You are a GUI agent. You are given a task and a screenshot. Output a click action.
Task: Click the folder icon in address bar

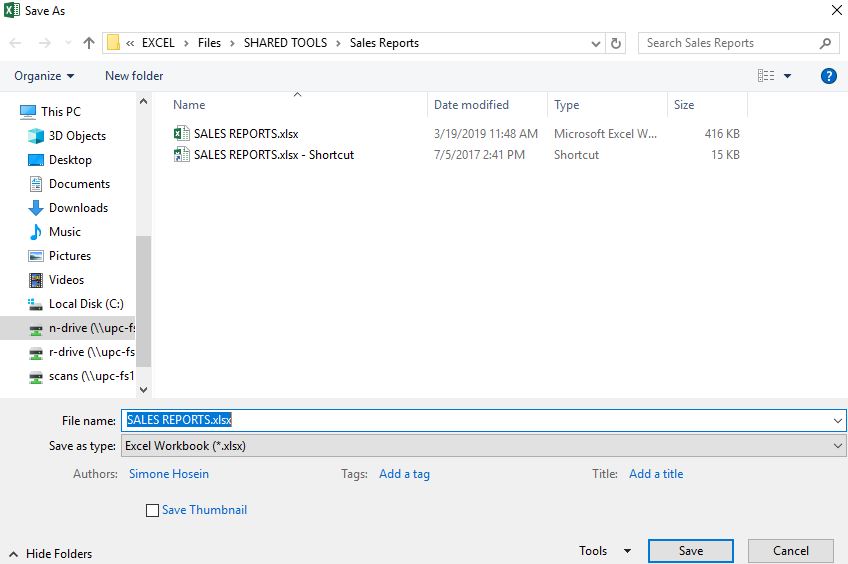click(113, 43)
